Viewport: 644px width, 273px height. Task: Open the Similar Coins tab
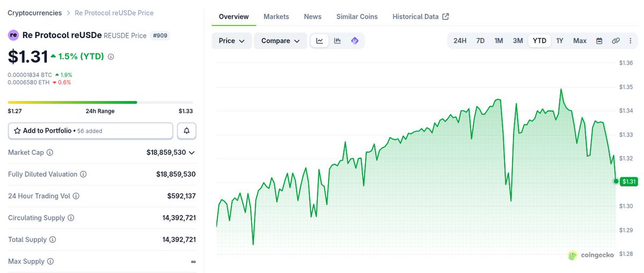tap(357, 17)
